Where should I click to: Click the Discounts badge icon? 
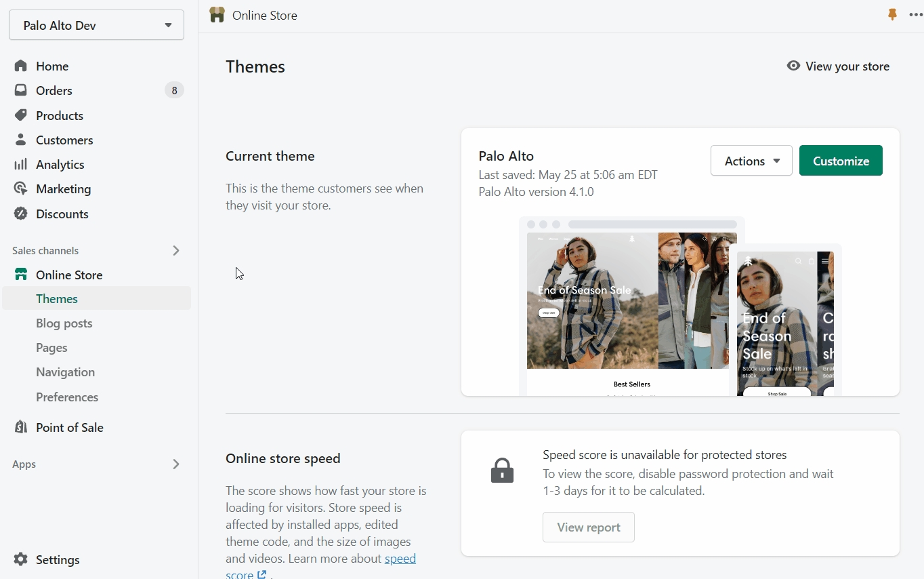[x=21, y=214]
